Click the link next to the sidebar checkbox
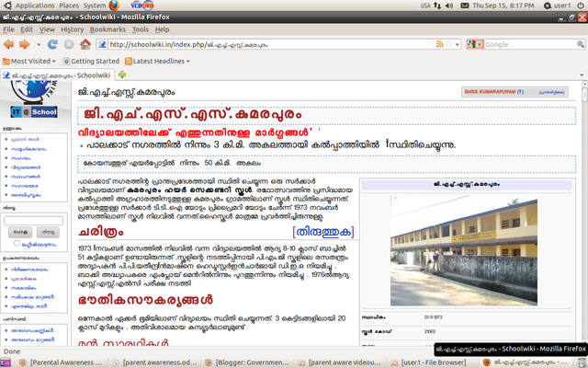The width and height of the screenshot is (588, 368). coord(39,245)
